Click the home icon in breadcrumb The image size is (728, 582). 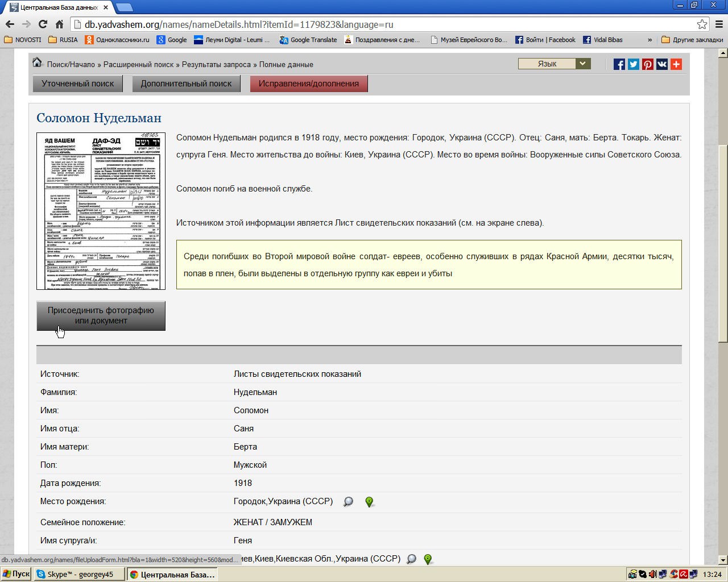pyautogui.click(x=38, y=63)
